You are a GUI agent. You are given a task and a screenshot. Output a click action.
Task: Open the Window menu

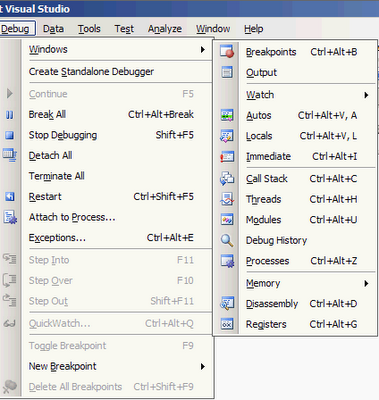pyautogui.click(x=213, y=29)
